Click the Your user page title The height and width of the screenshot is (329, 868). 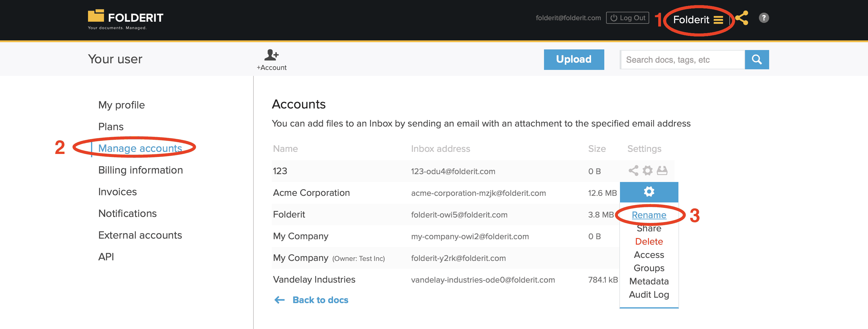[x=115, y=59]
